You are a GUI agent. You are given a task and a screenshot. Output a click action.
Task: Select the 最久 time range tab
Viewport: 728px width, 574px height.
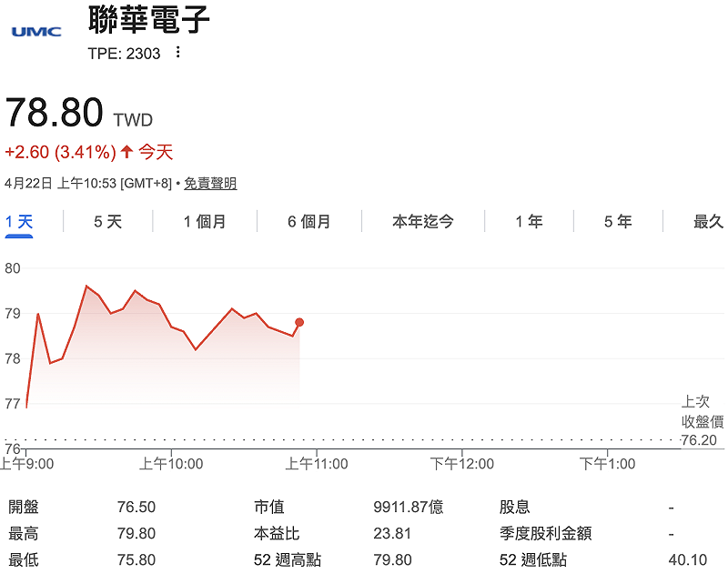pos(705,221)
